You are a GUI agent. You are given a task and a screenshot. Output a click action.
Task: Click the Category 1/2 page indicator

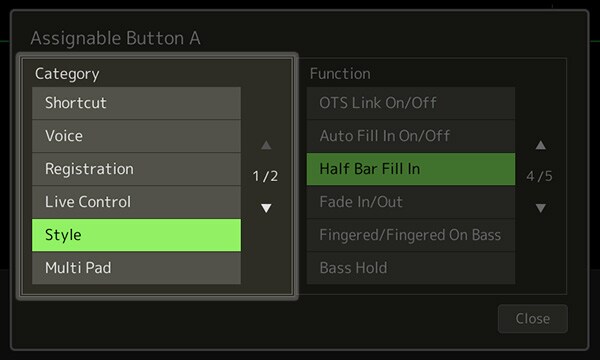pos(265,176)
